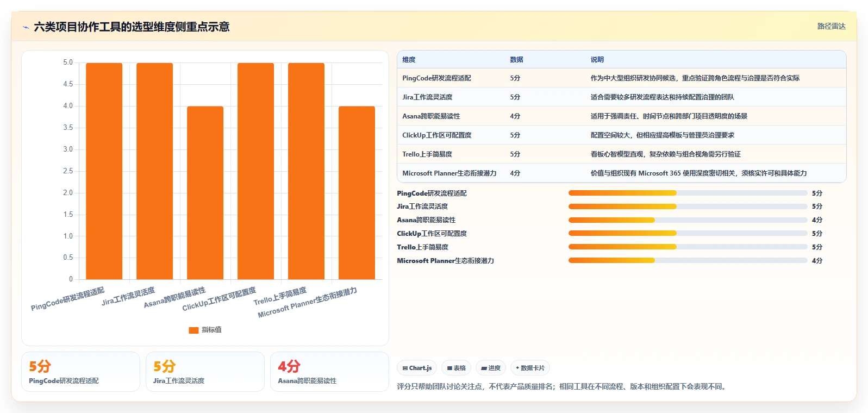Click the 表格 tag chip
Image resolution: width=868 pixels, height=413 pixels.
[457, 368]
